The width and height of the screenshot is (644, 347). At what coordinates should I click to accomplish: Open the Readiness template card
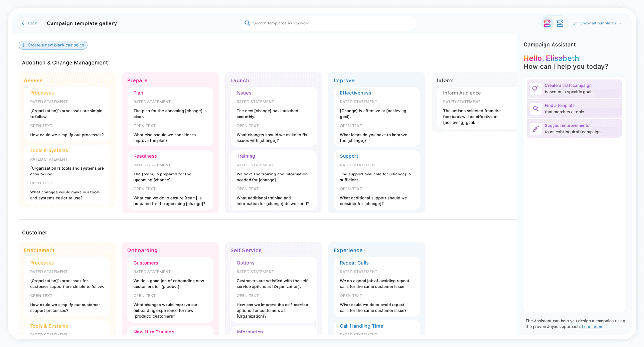(170, 180)
